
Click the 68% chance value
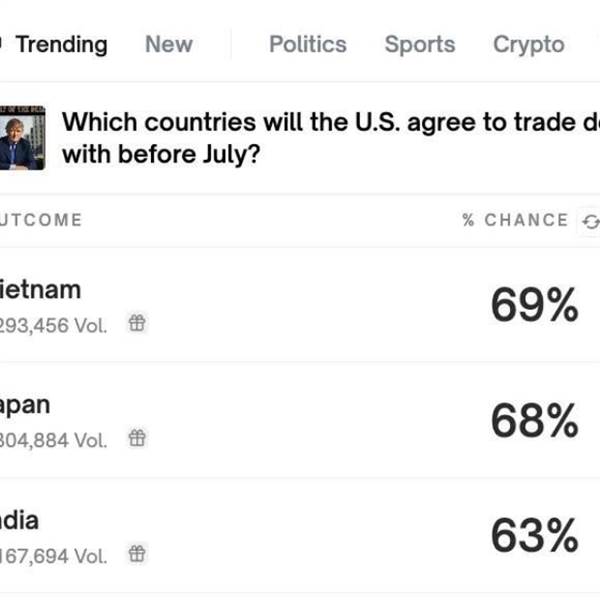(x=535, y=420)
